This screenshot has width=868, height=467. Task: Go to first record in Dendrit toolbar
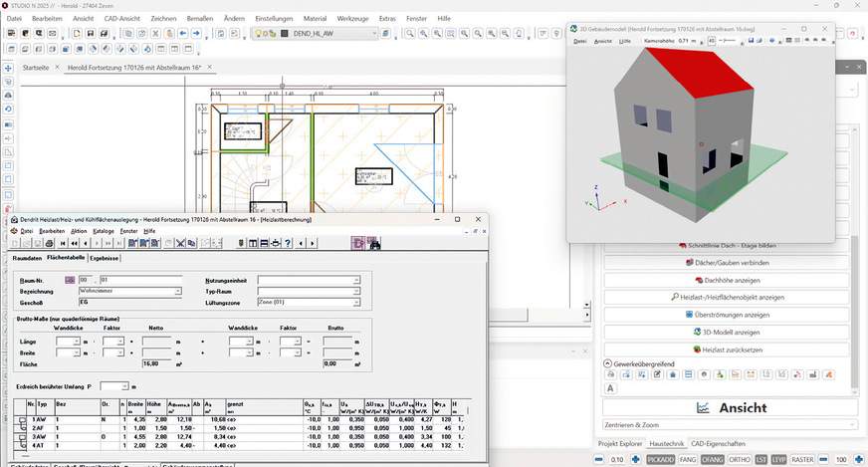tap(63, 243)
